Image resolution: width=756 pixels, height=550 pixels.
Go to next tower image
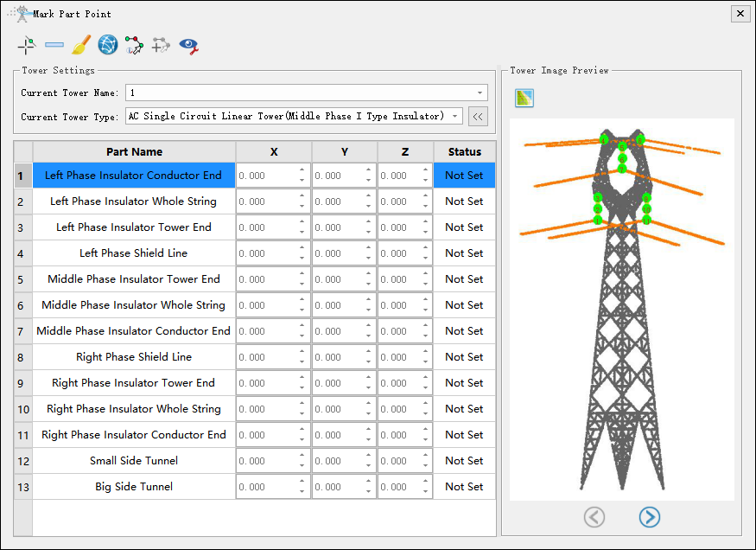click(x=650, y=517)
